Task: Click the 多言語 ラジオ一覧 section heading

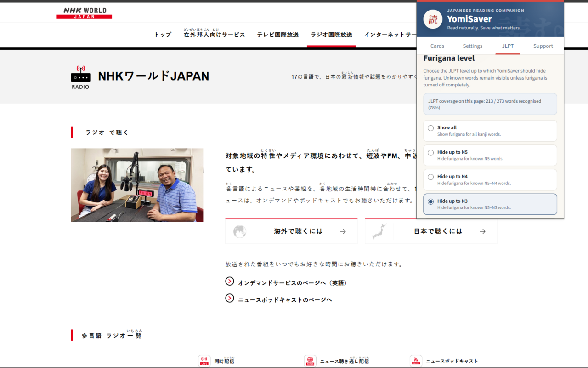Action: point(112,335)
